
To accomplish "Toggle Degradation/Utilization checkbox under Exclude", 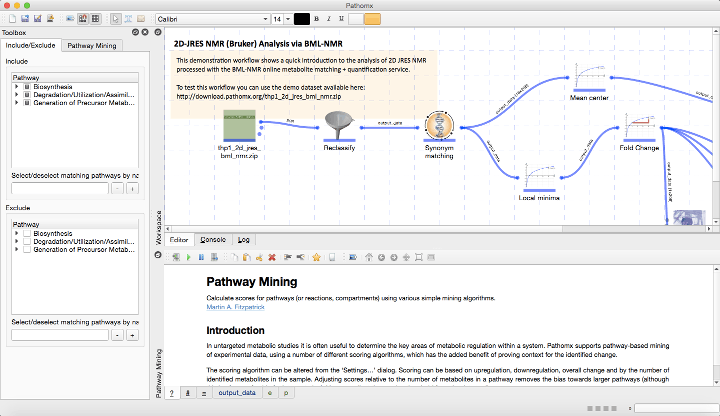I will coord(27,241).
